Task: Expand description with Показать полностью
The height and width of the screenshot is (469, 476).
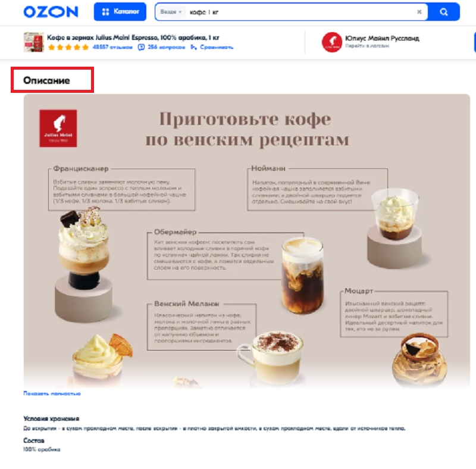Action: point(52,393)
